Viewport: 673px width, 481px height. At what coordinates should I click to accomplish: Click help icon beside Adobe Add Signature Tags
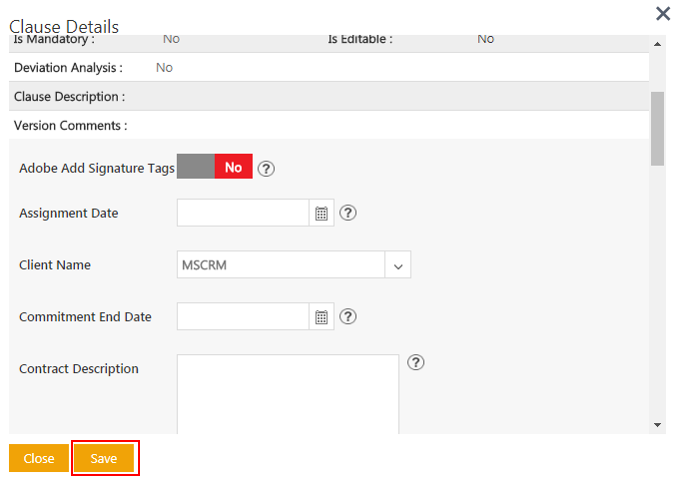pyautogui.click(x=266, y=168)
